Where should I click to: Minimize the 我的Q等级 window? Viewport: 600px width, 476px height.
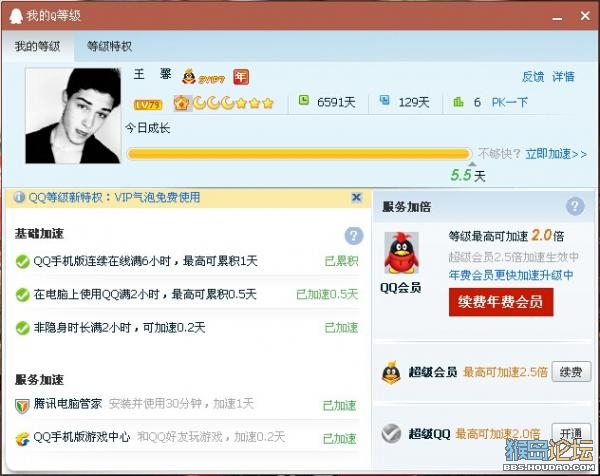(557, 17)
